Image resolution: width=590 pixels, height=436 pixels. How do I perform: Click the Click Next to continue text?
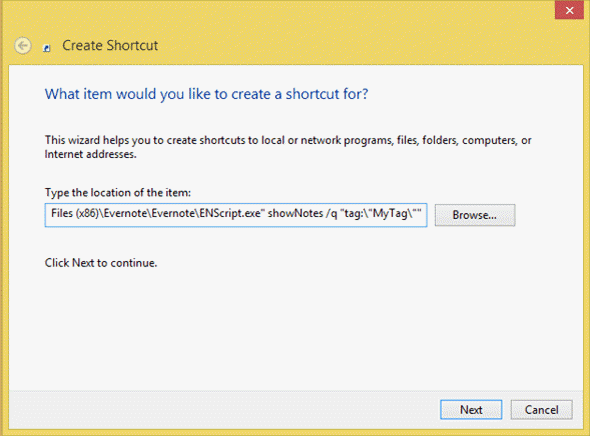coord(101,263)
